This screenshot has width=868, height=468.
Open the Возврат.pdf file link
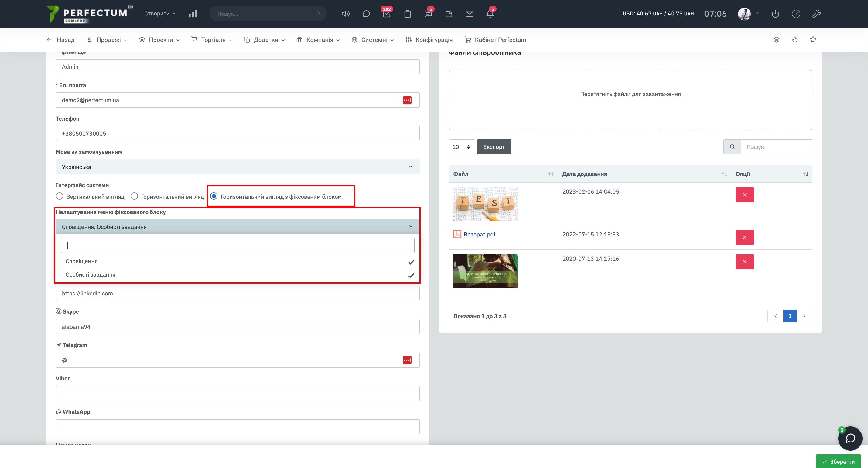click(479, 234)
